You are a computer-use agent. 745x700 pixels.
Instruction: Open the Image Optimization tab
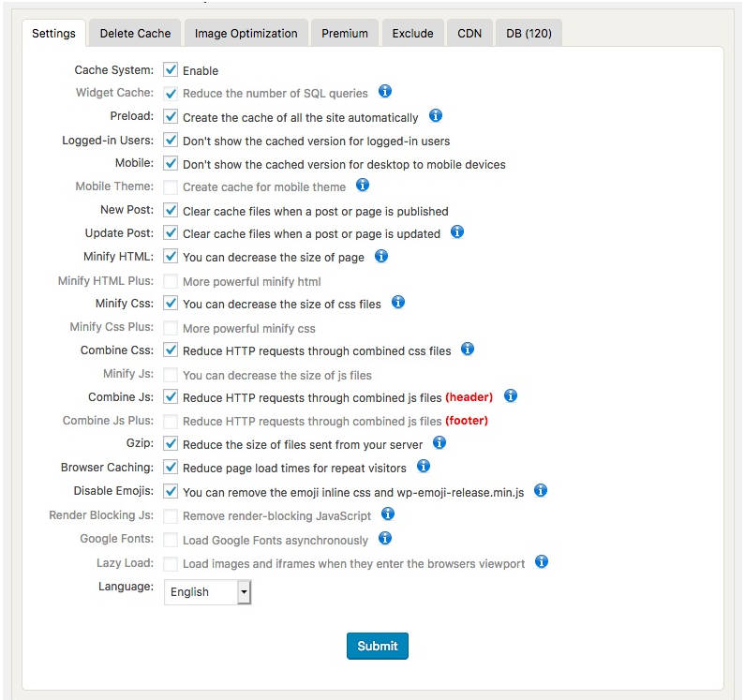246,33
